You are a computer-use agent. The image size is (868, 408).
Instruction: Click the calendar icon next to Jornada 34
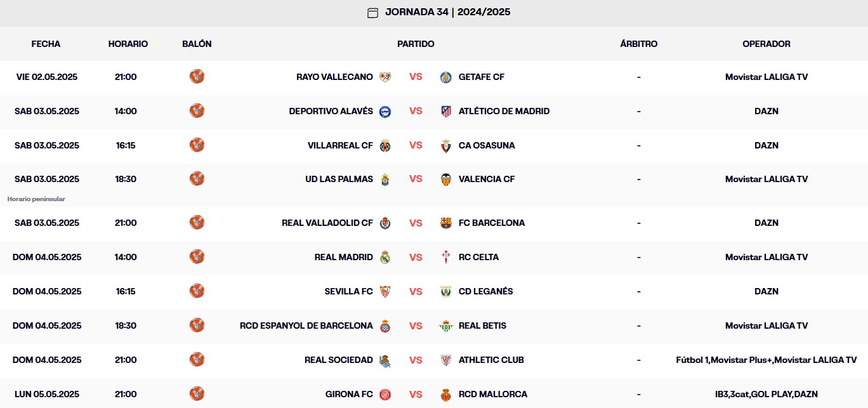point(372,12)
